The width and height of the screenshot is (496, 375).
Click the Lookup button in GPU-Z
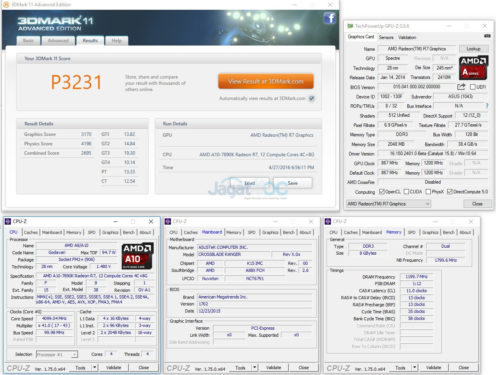coord(474,49)
